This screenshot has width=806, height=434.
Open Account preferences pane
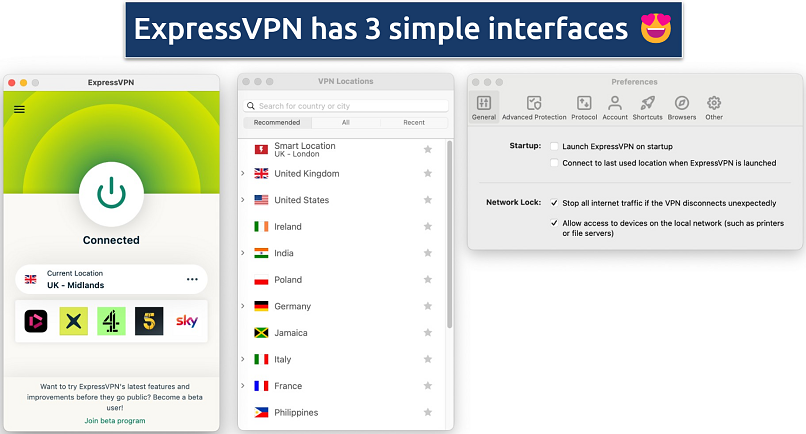pyautogui.click(x=615, y=108)
